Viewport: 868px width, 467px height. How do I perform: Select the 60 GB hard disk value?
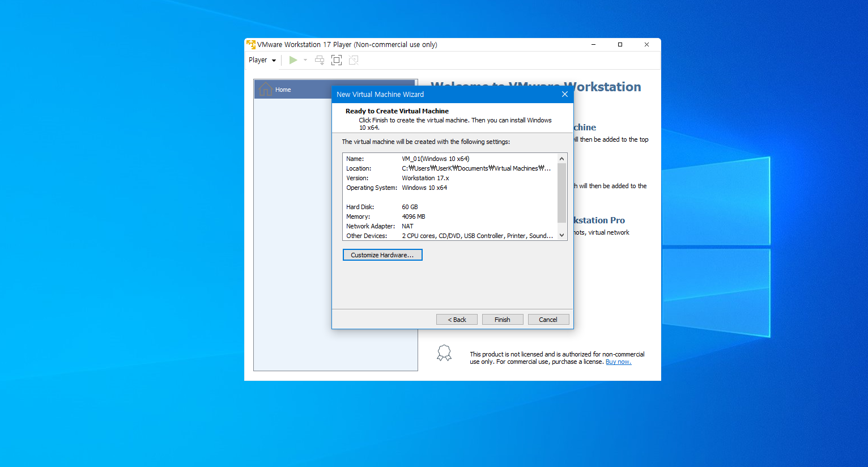[x=410, y=207]
